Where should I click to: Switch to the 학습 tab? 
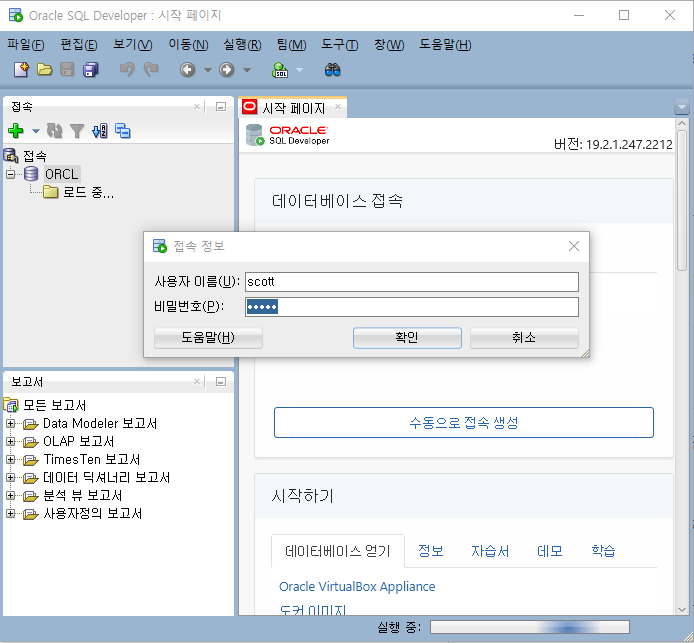coord(603,551)
